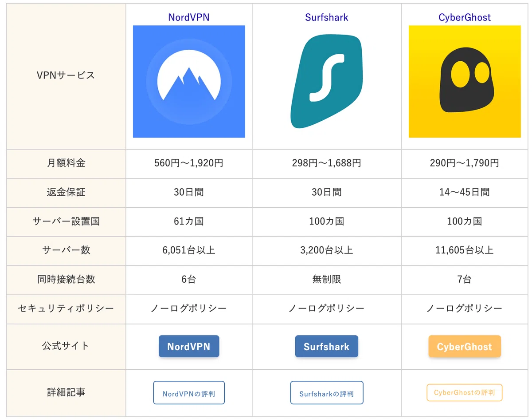Click the 3,200台以上 cell
This screenshot has width=532, height=419.
coord(327,251)
